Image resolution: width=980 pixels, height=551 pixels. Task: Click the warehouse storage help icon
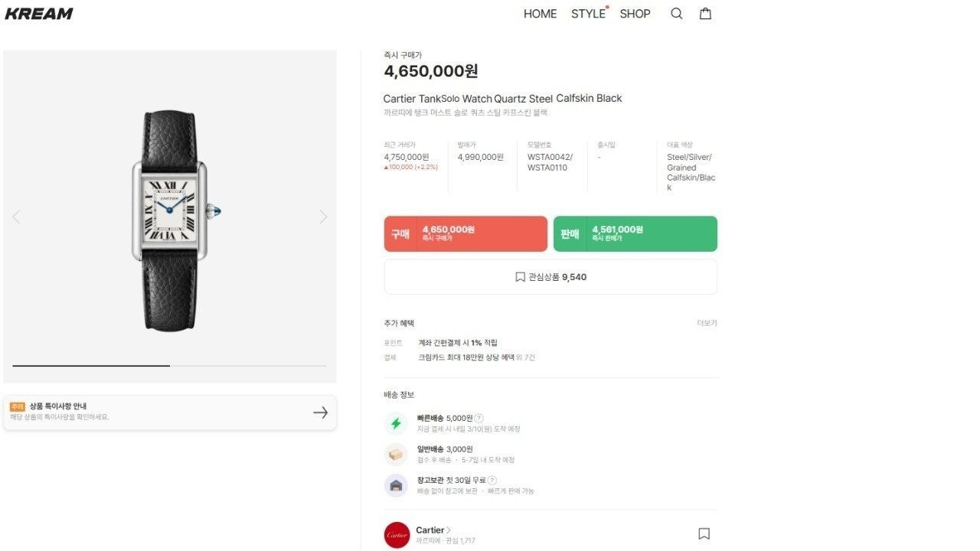pyautogui.click(x=492, y=480)
